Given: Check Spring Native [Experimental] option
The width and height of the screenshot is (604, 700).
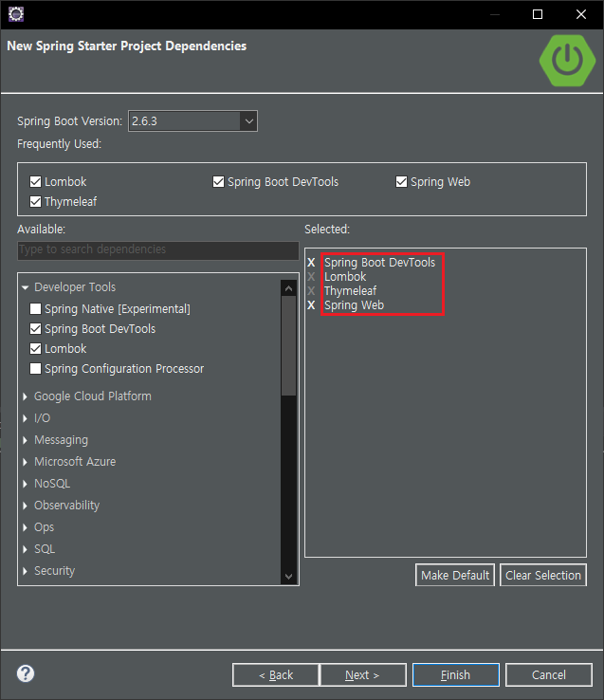Looking at the screenshot, I should click(35, 309).
